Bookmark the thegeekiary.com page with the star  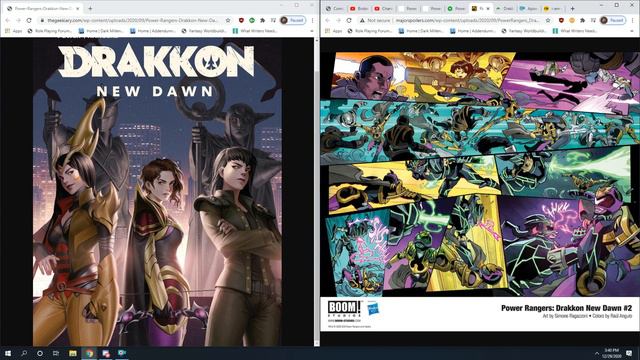(x=228, y=20)
